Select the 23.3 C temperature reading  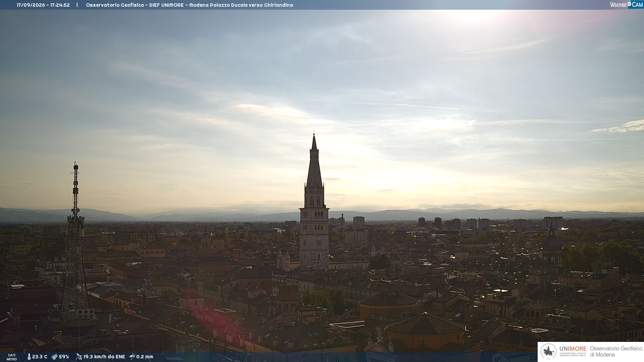[40, 357]
